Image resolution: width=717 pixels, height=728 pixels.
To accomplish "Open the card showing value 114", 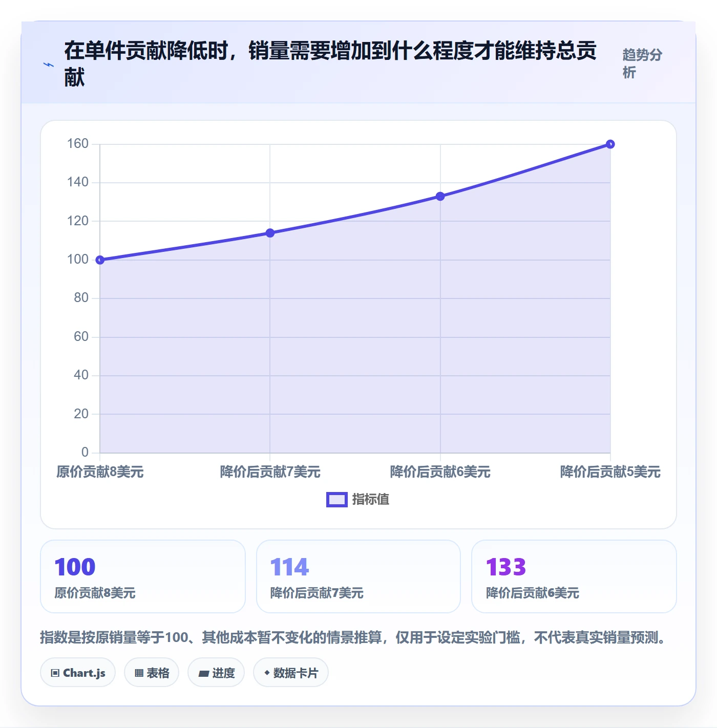I will tap(358, 576).
